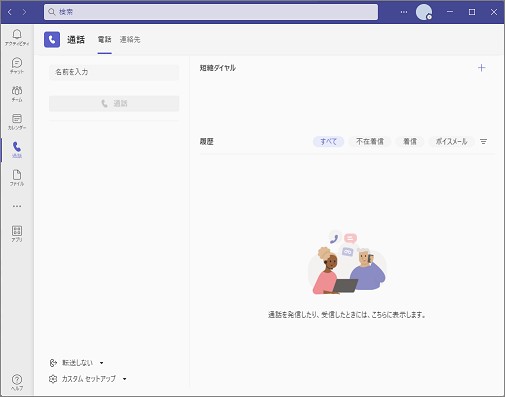Filter history by すべて

coord(328,142)
